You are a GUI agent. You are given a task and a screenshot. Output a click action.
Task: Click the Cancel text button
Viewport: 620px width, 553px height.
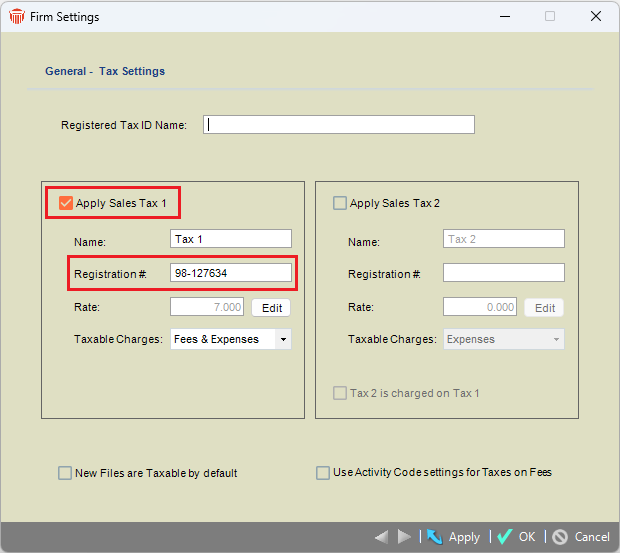tap(592, 537)
